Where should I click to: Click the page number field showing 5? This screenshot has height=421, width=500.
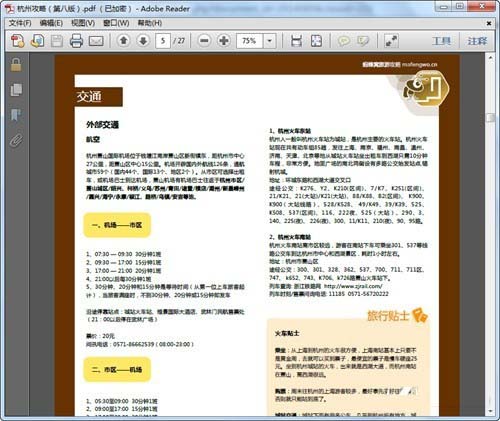(163, 41)
